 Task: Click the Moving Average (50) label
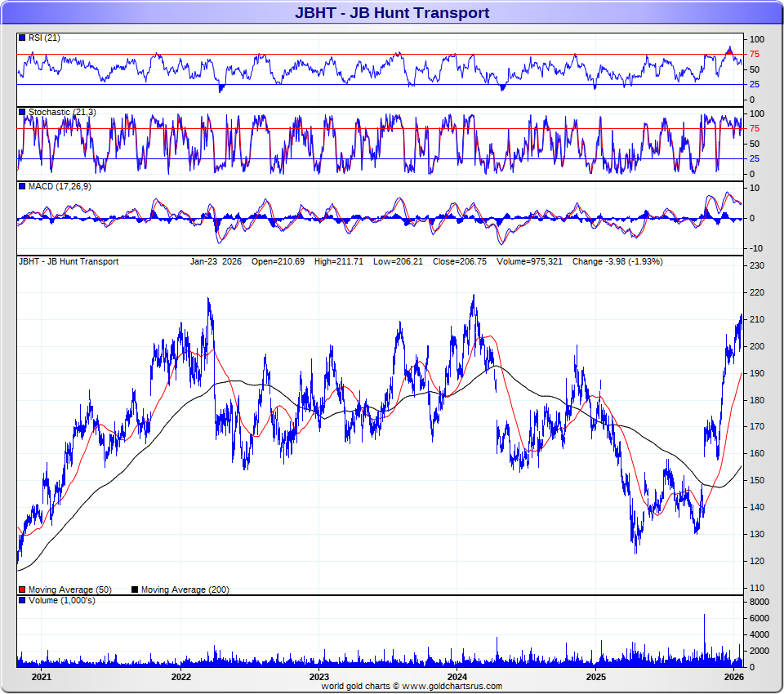point(70,589)
